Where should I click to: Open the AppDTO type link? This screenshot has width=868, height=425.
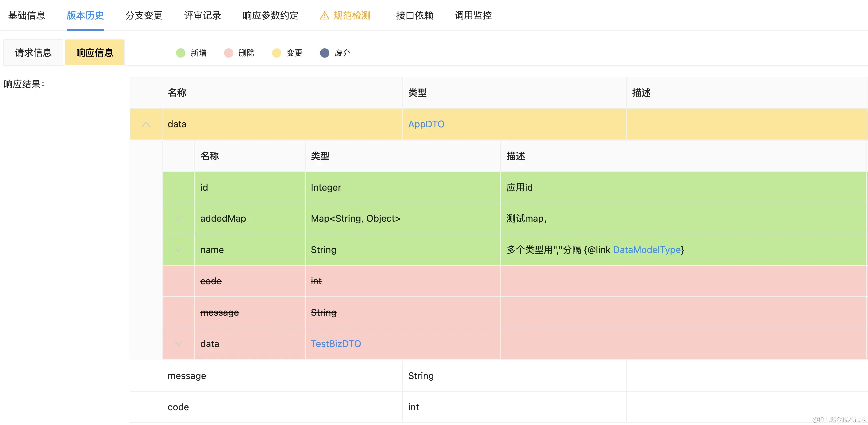pos(426,124)
